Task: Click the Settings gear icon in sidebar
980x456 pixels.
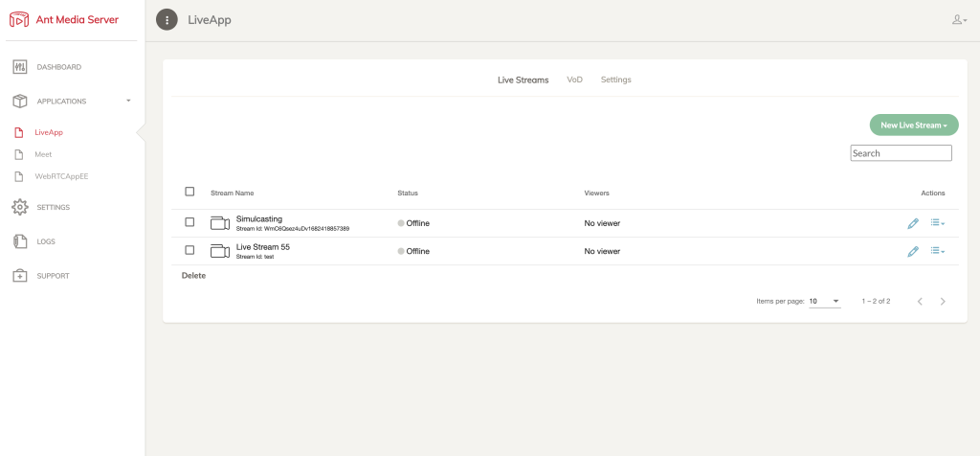Action: pyautogui.click(x=20, y=207)
